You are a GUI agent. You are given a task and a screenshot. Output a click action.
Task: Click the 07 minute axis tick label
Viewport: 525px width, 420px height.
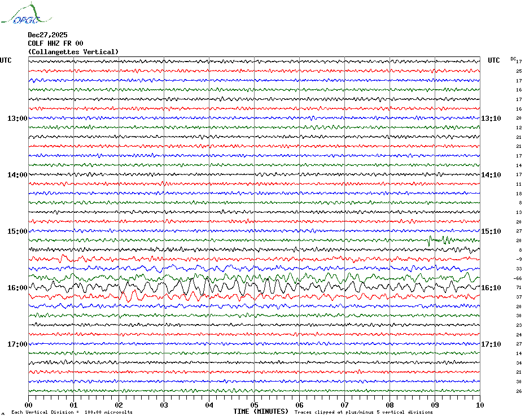pos(345,405)
